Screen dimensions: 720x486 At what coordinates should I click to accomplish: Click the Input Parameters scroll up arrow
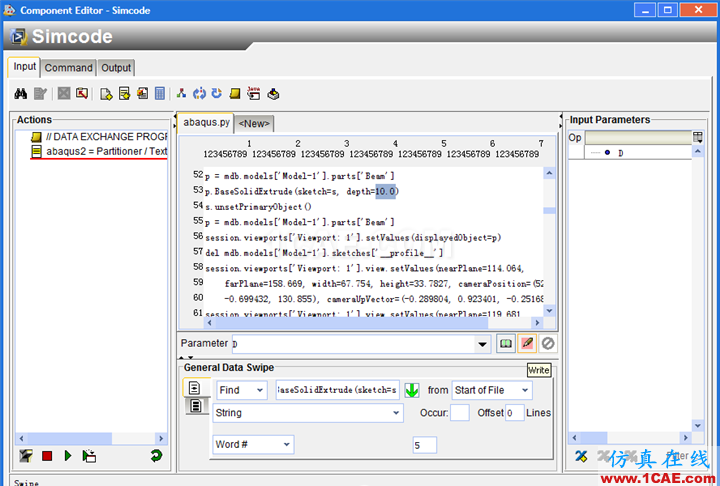[698, 151]
